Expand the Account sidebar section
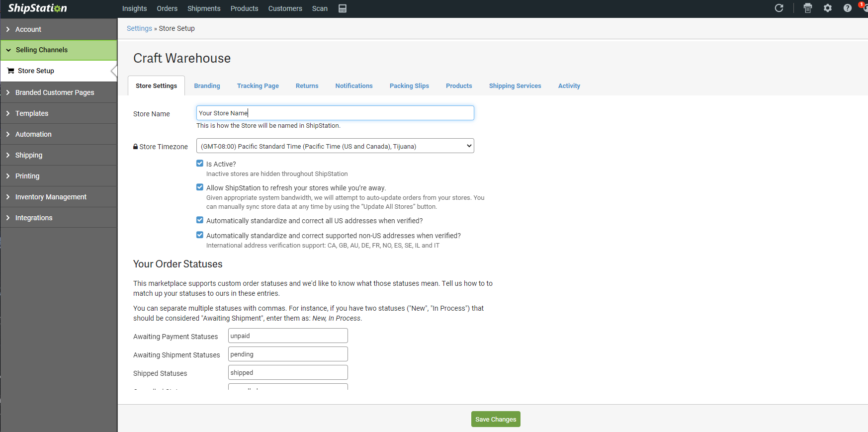This screenshot has height=432, width=868. 59,29
